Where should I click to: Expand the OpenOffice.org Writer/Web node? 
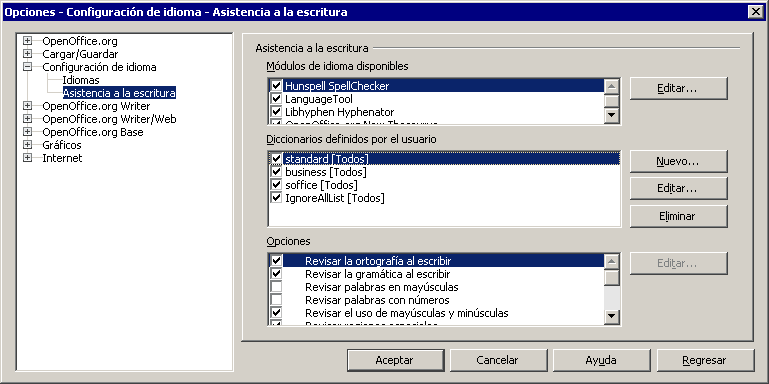27,119
